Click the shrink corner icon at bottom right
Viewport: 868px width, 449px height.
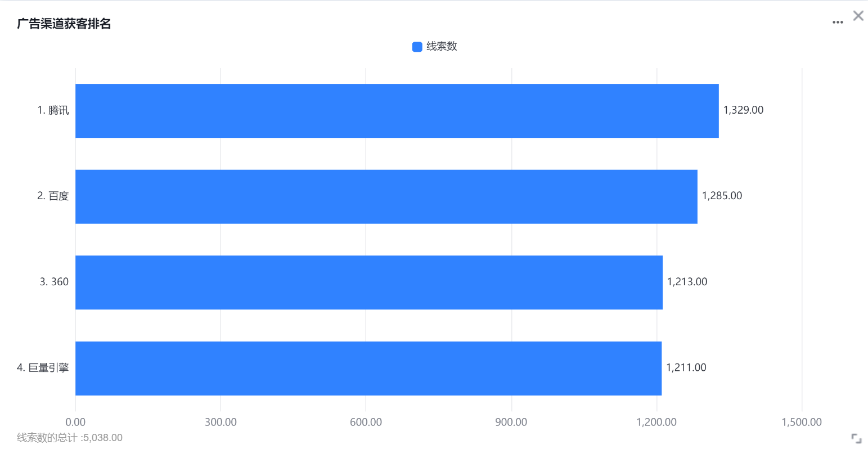pyautogui.click(x=856, y=438)
